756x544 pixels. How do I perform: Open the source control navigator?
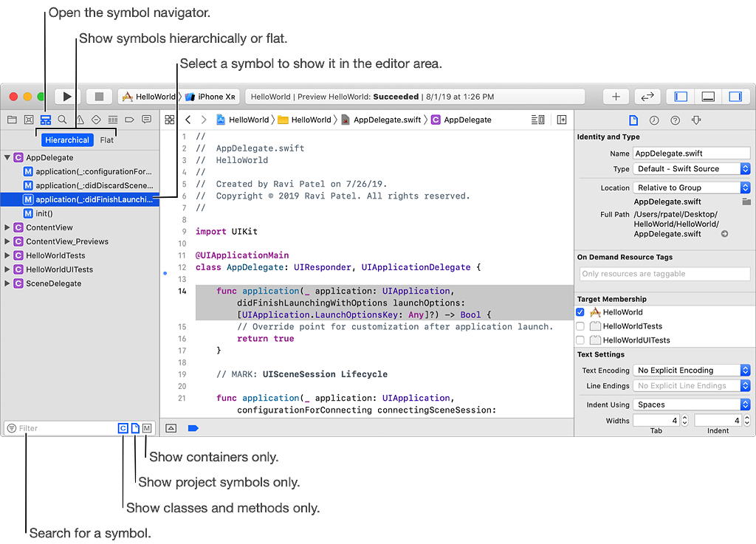tap(29, 120)
